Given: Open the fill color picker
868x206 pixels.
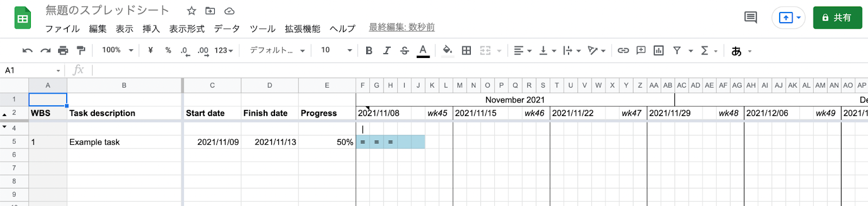Looking at the screenshot, I should pyautogui.click(x=448, y=51).
